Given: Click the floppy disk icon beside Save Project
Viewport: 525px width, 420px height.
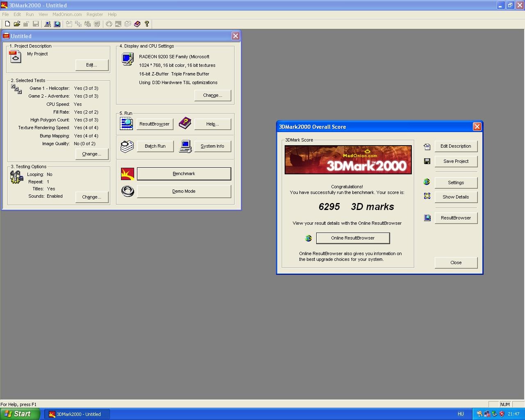Looking at the screenshot, I should pos(427,161).
